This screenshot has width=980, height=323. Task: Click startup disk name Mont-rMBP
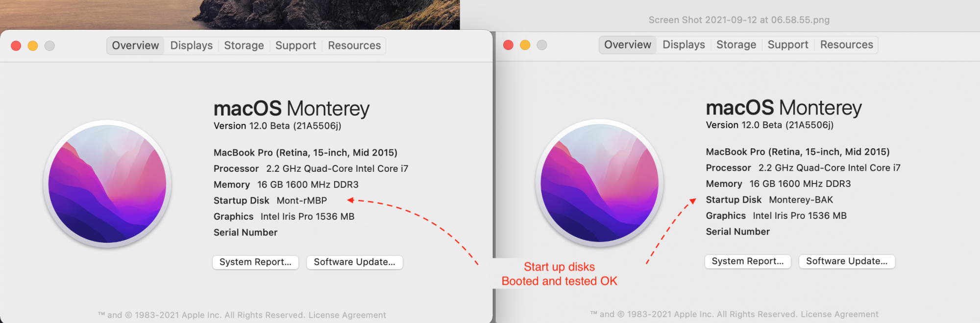click(x=302, y=201)
